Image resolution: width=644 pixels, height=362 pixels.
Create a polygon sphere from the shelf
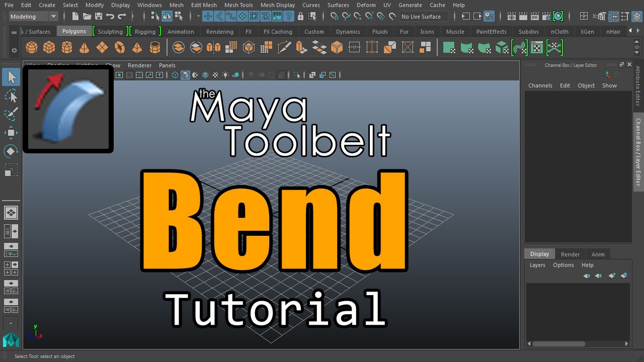coord(32,48)
